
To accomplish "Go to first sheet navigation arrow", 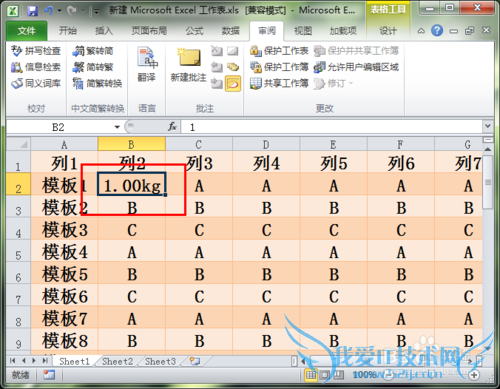I will click(x=13, y=361).
